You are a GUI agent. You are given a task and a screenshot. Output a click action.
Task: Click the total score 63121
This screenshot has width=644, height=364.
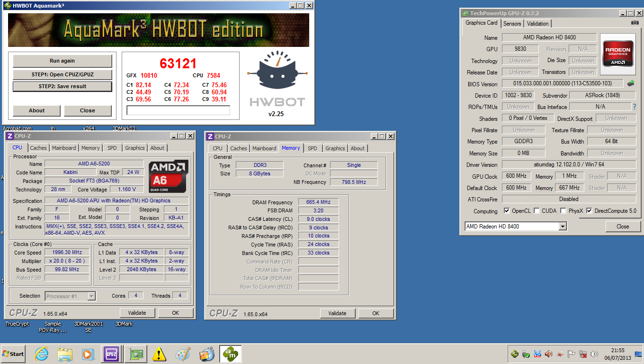point(178,64)
